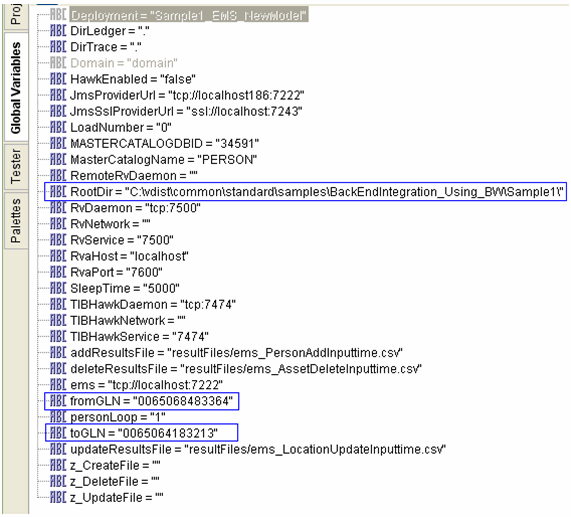Click the ABC icon next to RvService
Screen dimensions: 571x517
(58, 240)
